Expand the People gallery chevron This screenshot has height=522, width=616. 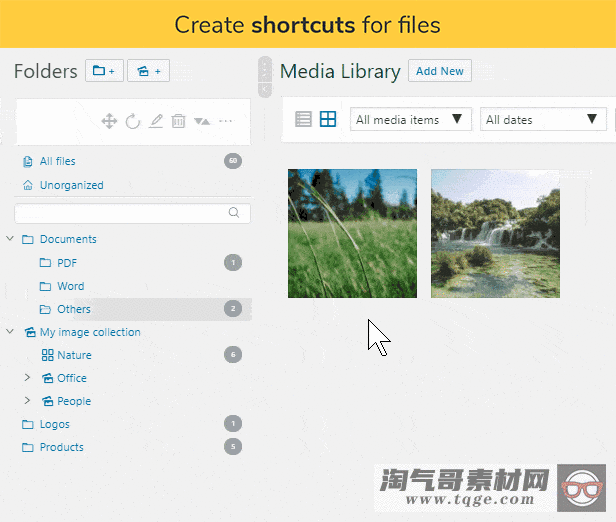click(x=27, y=400)
